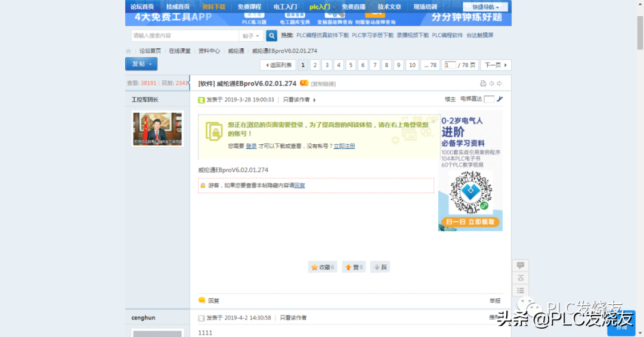Click the search text input field
The height and width of the screenshot is (337, 644).
point(184,36)
